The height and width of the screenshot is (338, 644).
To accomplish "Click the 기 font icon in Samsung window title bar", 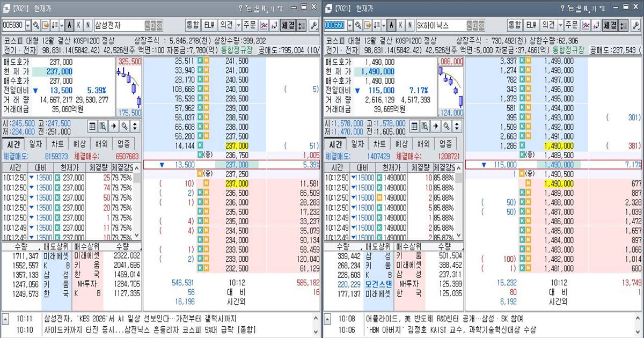I will click(272, 9).
